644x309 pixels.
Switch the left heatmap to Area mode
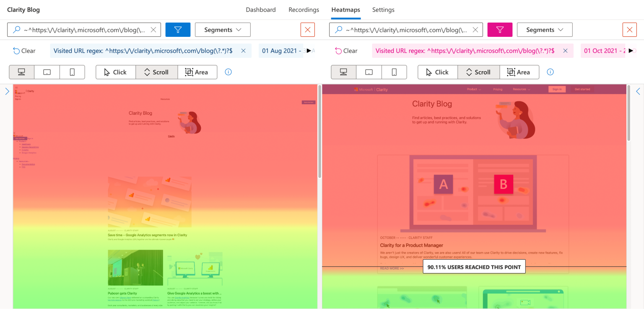pos(197,72)
